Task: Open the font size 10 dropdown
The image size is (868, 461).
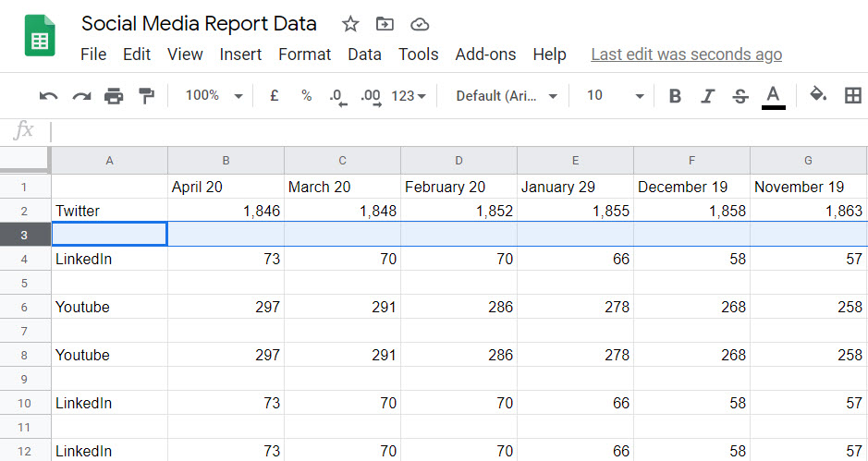Action: pyautogui.click(x=615, y=96)
